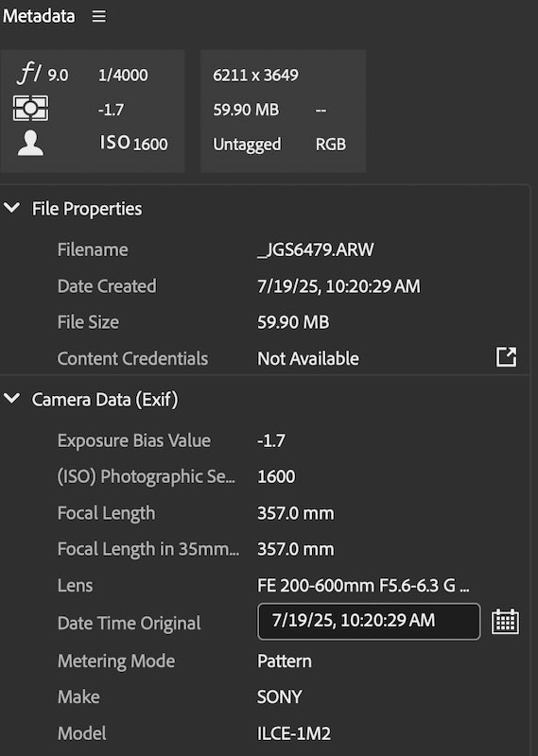Select the Filename value _JGS6479.ARW
Image resolution: width=538 pixels, height=756 pixels.
tap(316, 249)
